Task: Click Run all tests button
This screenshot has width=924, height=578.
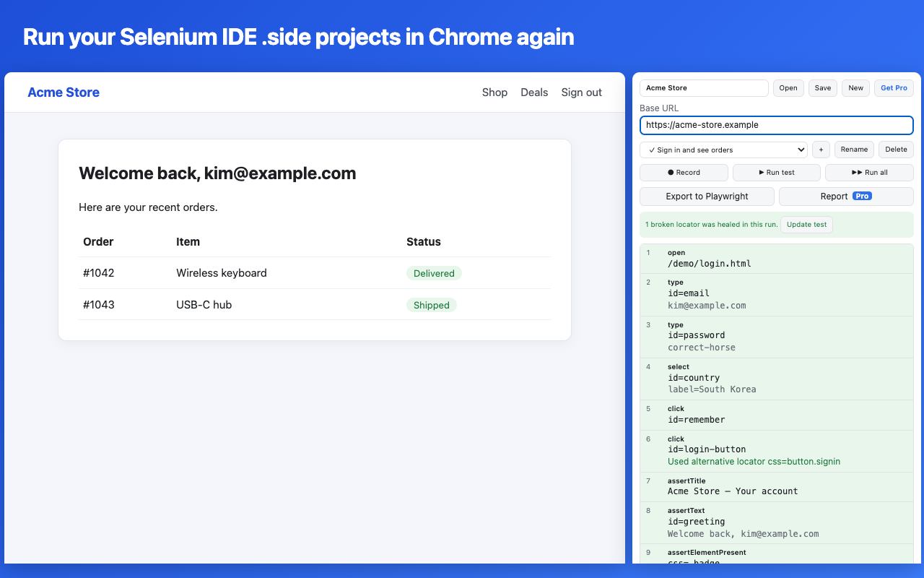Action: [x=869, y=173]
